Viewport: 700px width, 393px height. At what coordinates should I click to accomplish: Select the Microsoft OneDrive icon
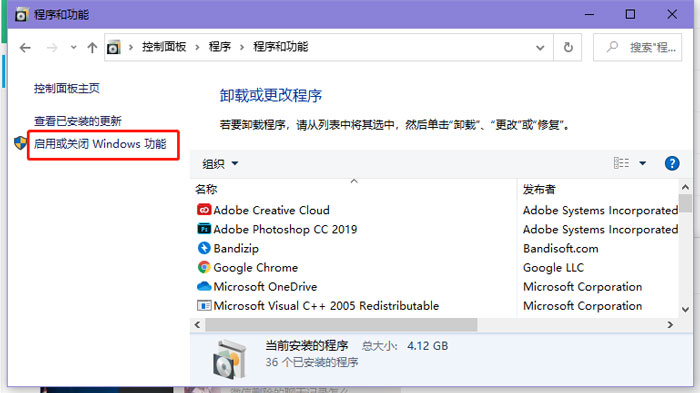[x=204, y=286]
